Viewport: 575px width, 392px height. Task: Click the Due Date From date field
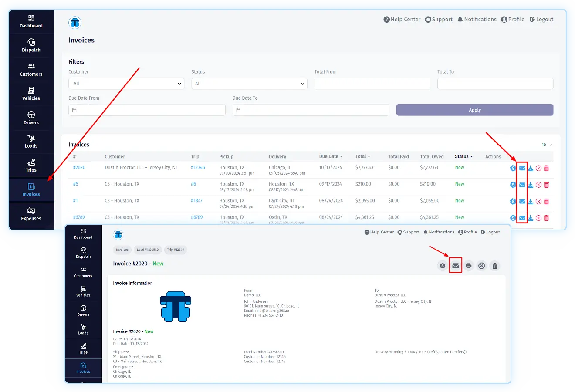pyautogui.click(x=147, y=110)
